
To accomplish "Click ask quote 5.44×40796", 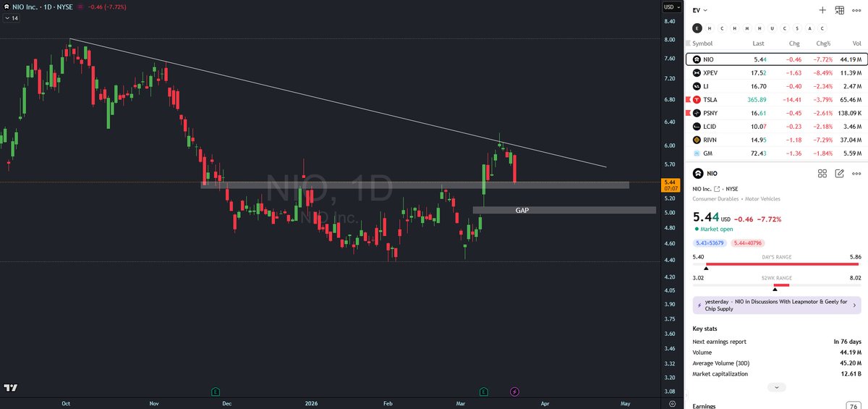I will click(x=748, y=243).
